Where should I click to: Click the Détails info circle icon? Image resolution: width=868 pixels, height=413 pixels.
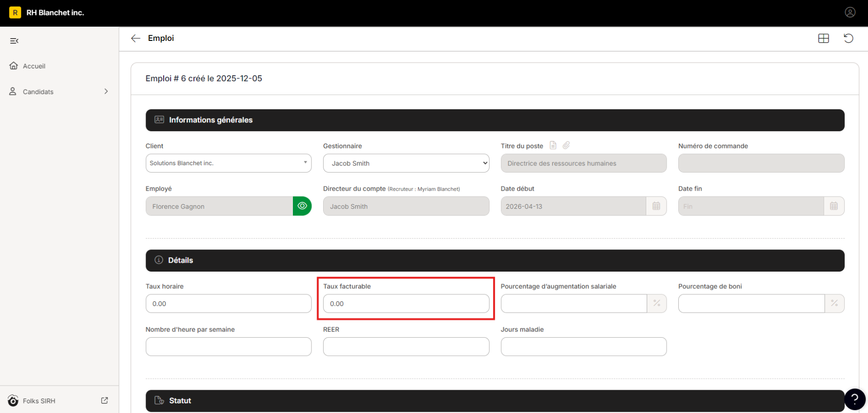click(x=159, y=260)
